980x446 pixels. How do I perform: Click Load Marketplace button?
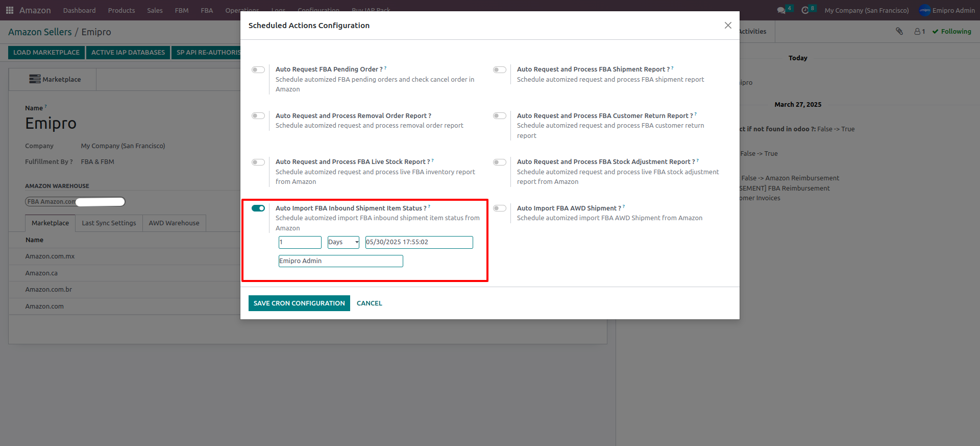pos(46,53)
